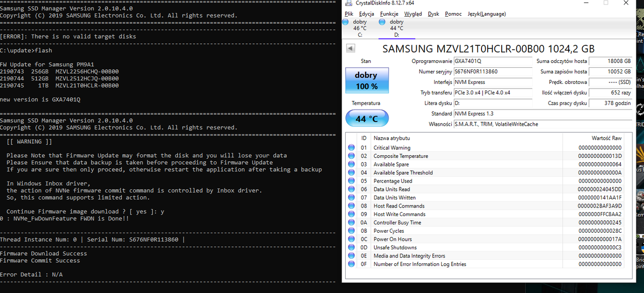Click the features field with S.M.A.R.T., TRIM
644x293 pixels.
tap(543, 124)
